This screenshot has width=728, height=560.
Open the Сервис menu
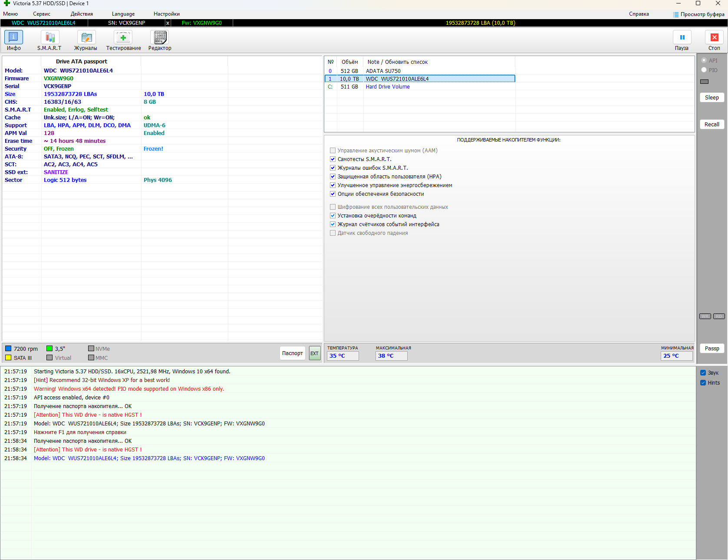[42, 14]
